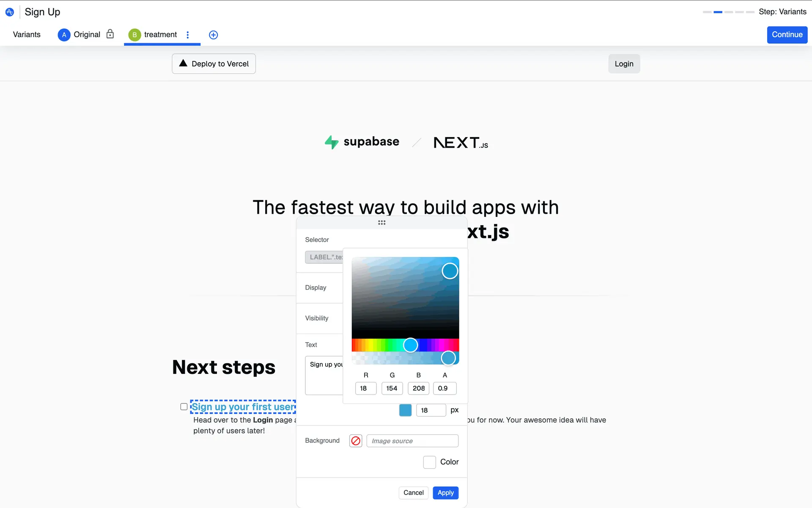Click the white background Color swatch
The height and width of the screenshot is (508, 812).
pos(429,462)
